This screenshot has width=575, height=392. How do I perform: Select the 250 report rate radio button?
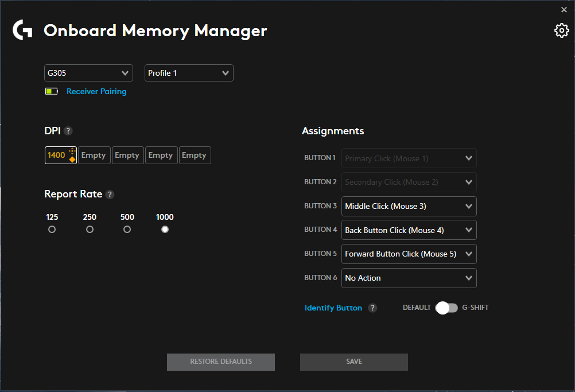coord(90,230)
